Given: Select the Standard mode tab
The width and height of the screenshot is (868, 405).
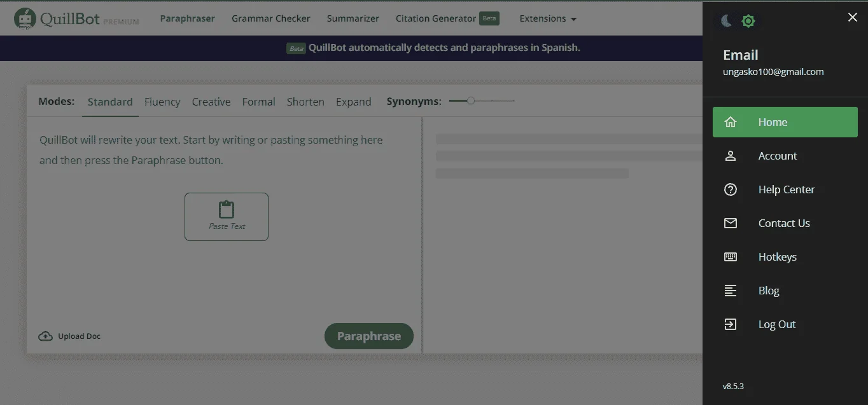Looking at the screenshot, I should click(110, 102).
